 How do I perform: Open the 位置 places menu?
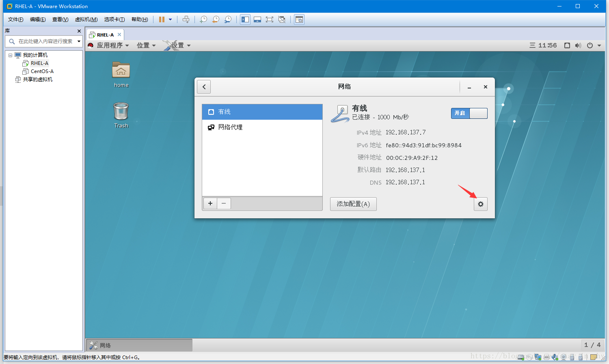click(146, 45)
